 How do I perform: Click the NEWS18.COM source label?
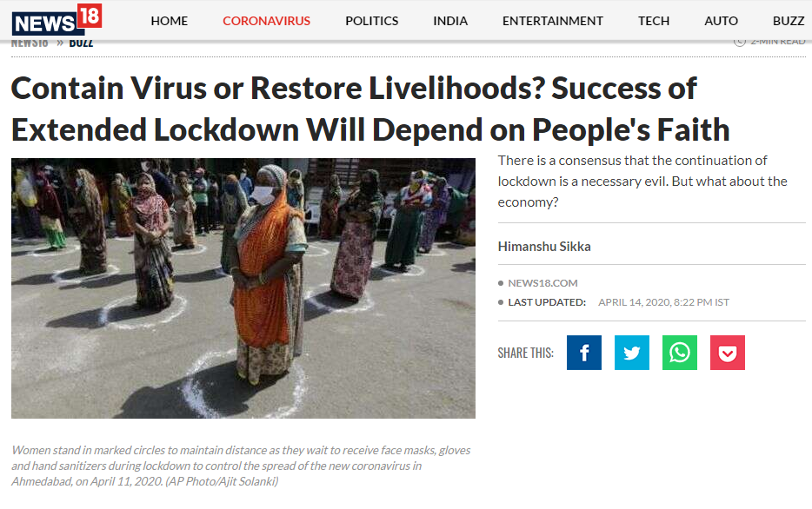pyautogui.click(x=542, y=283)
